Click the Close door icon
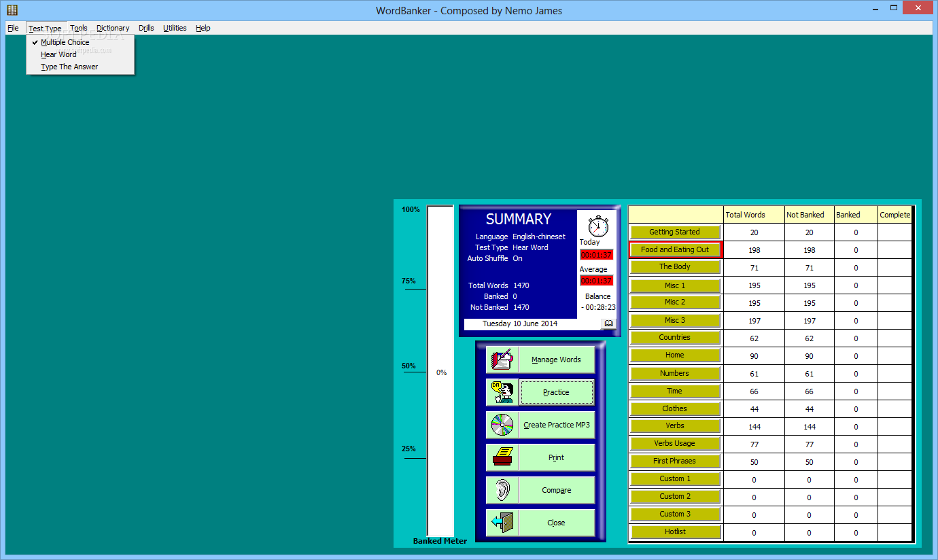This screenshot has width=938, height=560. tap(502, 523)
